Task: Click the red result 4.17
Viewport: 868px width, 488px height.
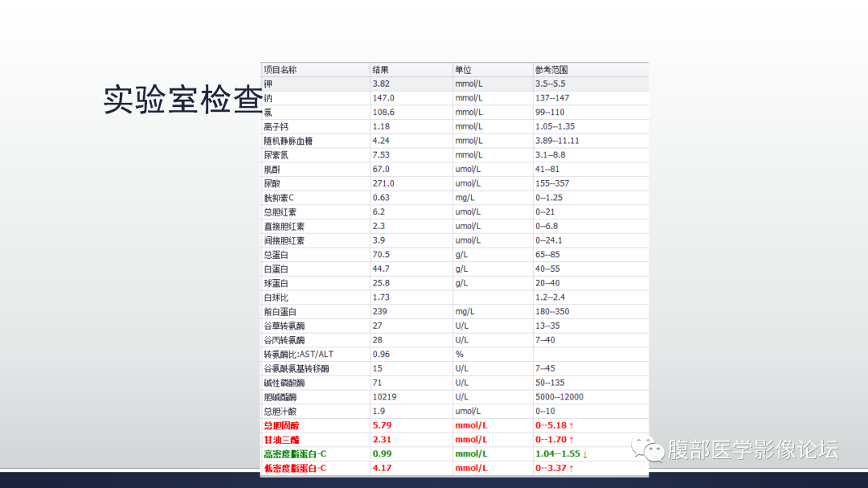Action: [x=382, y=469]
